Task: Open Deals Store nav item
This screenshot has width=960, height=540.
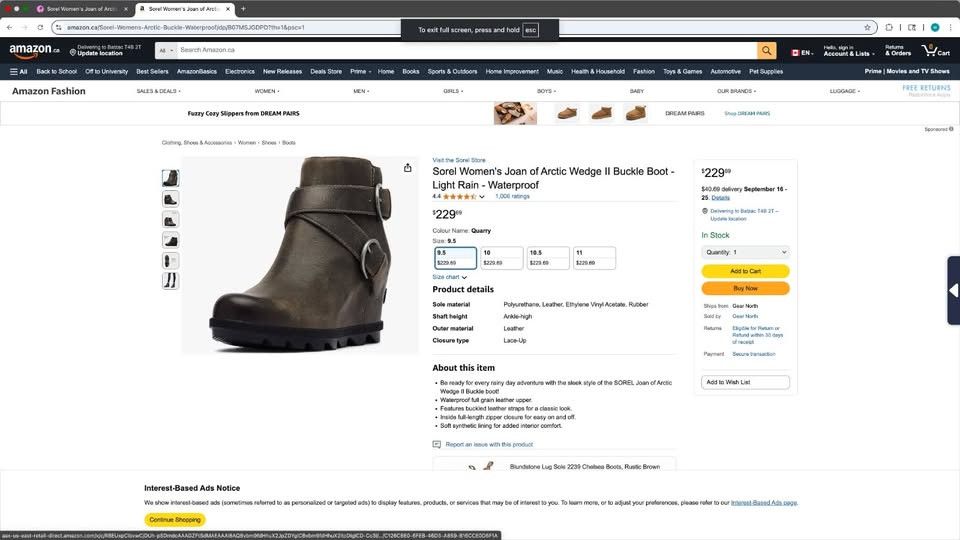Action: [x=326, y=72]
